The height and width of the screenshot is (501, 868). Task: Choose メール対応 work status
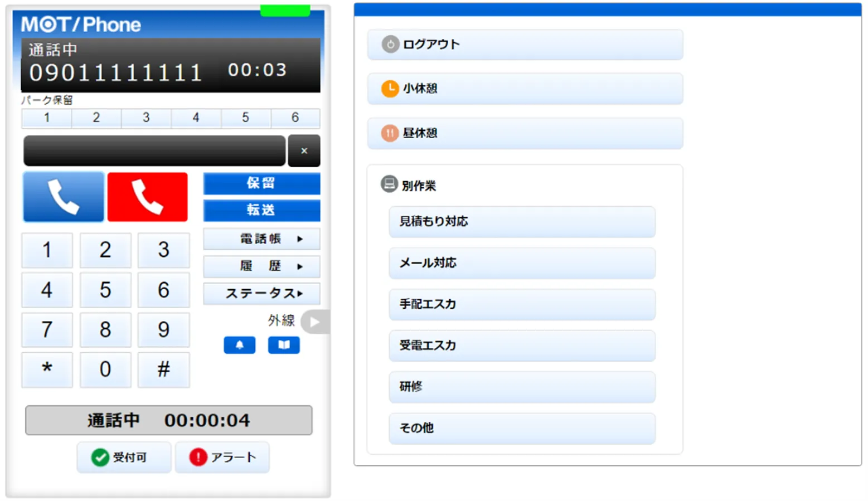point(522,263)
